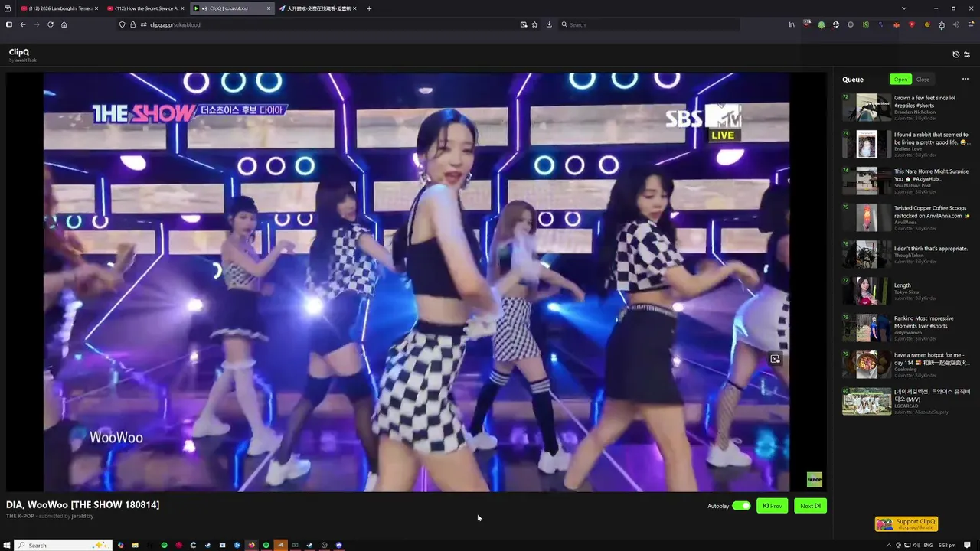The height and width of the screenshot is (551, 980).
Task: Close the ClipQ browser tab
Action: click(268, 8)
